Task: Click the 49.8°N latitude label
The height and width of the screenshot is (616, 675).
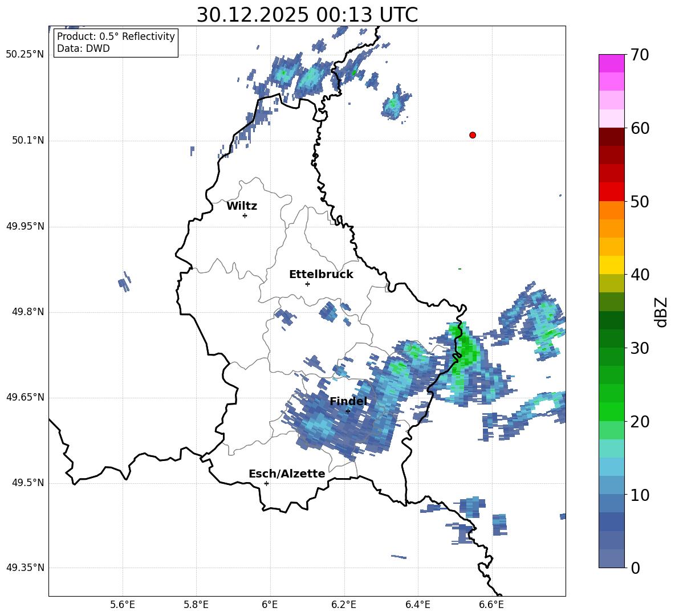Action: pyautogui.click(x=28, y=312)
